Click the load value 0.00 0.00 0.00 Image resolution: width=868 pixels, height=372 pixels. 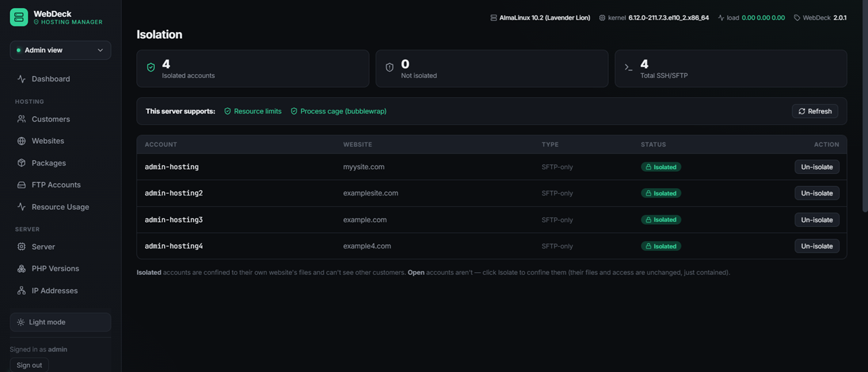pos(764,18)
